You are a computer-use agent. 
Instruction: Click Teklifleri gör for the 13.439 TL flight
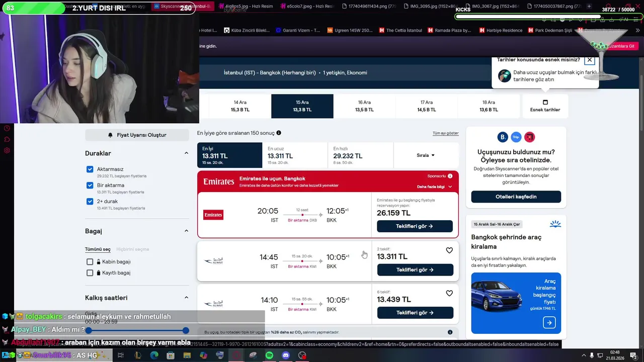pyautogui.click(x=415, y=313)
